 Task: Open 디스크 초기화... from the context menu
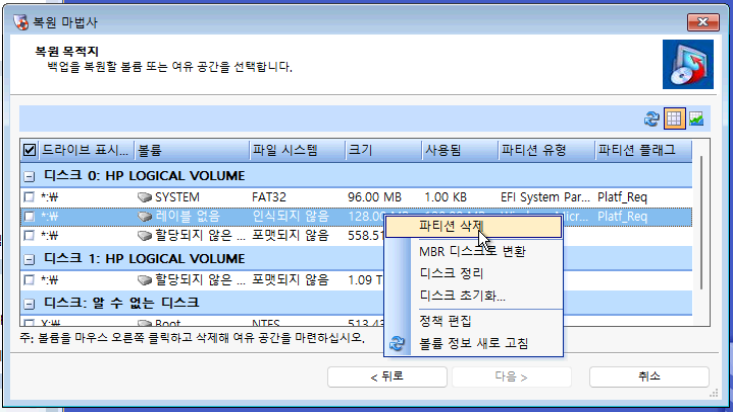[474, 296]
